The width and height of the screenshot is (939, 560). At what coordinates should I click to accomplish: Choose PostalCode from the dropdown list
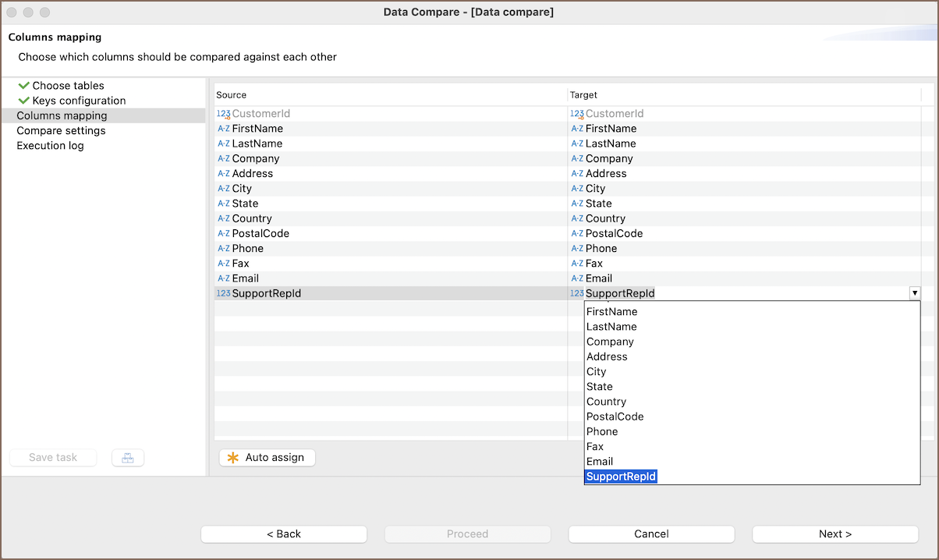tap(615, 416)
